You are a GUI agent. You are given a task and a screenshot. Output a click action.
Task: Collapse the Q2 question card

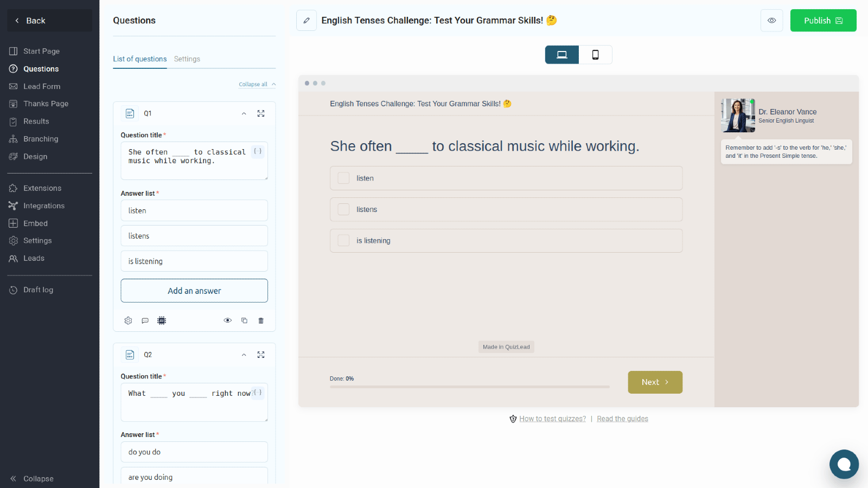tap(244, 355)
